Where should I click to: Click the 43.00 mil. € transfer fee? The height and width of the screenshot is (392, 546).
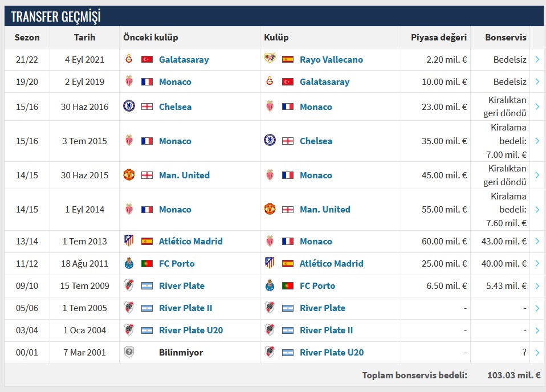504,241
